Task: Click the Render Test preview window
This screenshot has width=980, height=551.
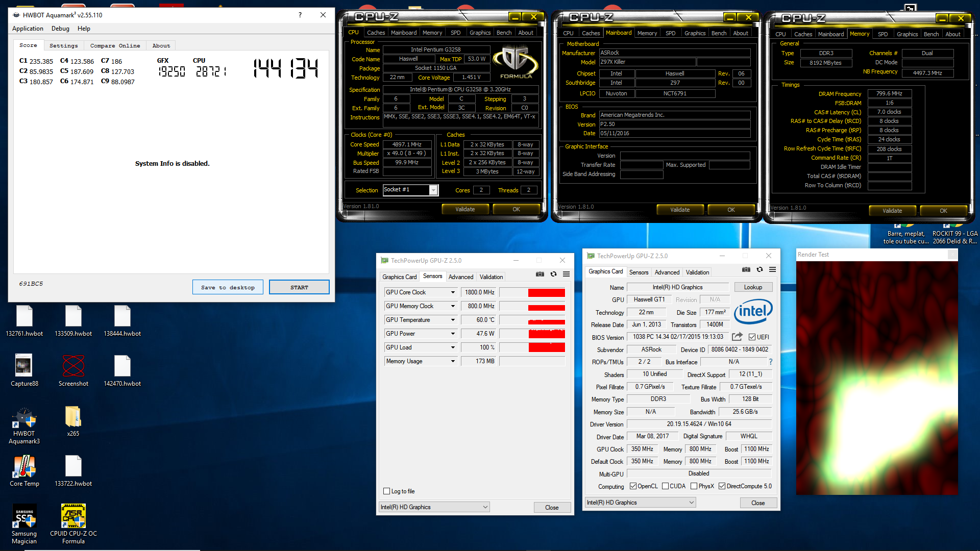Action: click(x=877, y=378)
